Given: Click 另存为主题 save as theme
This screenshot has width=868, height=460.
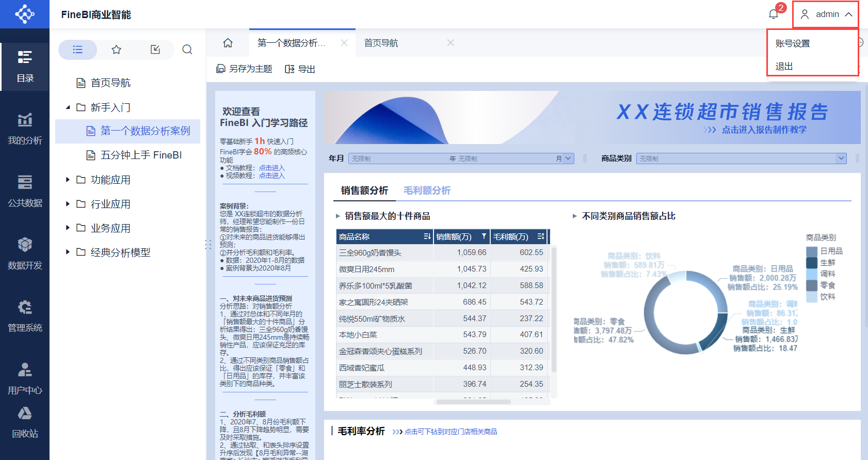Looking at the screenshot, I should [x=244, y=69].
